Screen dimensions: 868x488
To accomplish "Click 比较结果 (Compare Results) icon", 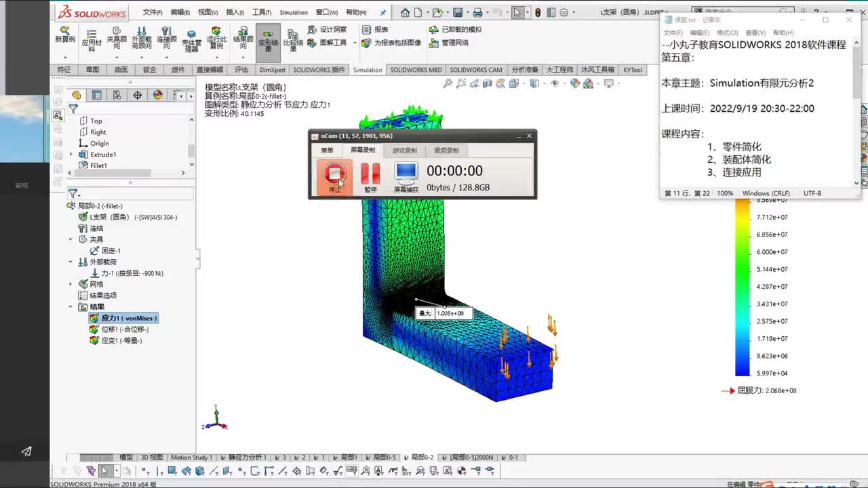I will [293, 41].
